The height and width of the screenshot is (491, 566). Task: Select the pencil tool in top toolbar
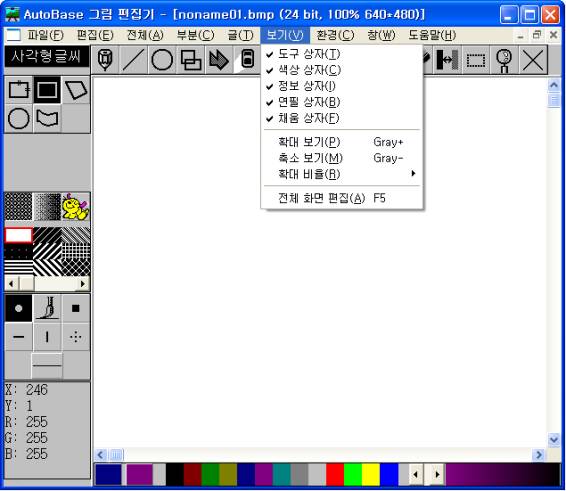click(x=105, y=60)
